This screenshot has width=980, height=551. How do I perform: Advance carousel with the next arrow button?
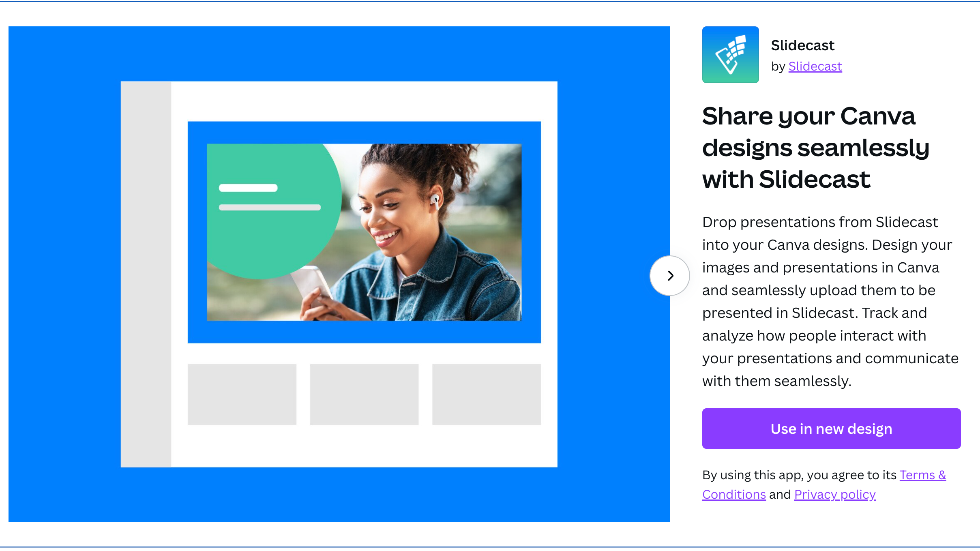670,276
